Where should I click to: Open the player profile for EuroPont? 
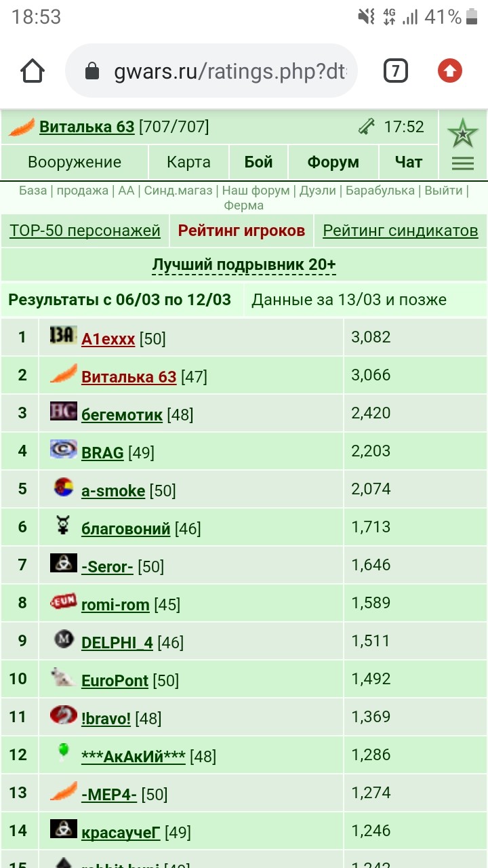tap(115, 680)
